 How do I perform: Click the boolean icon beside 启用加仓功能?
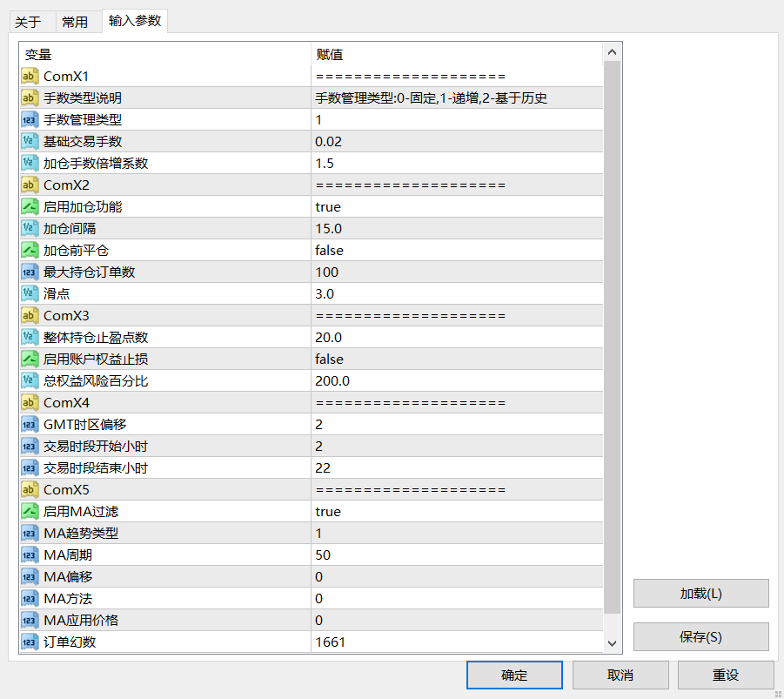30,207
